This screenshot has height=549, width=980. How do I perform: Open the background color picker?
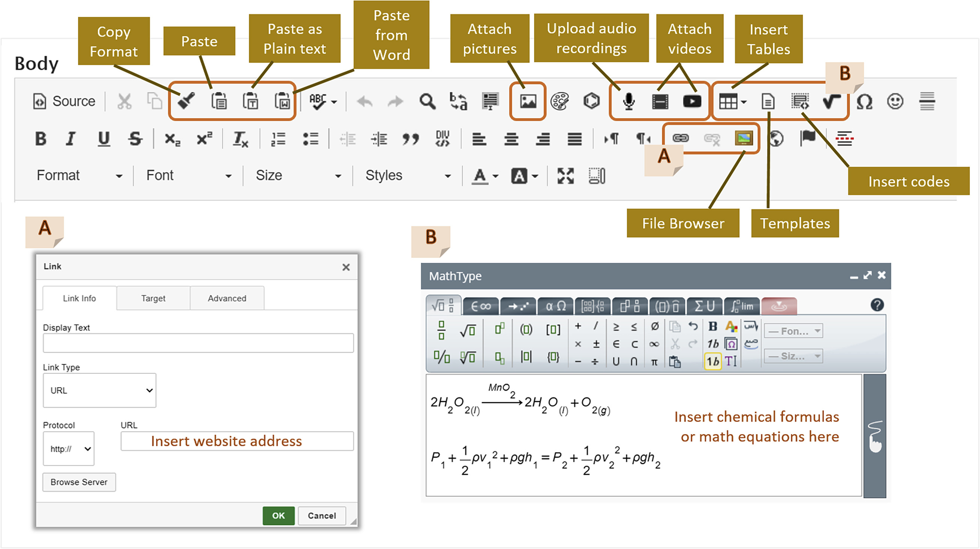click(x=525, y=176)
